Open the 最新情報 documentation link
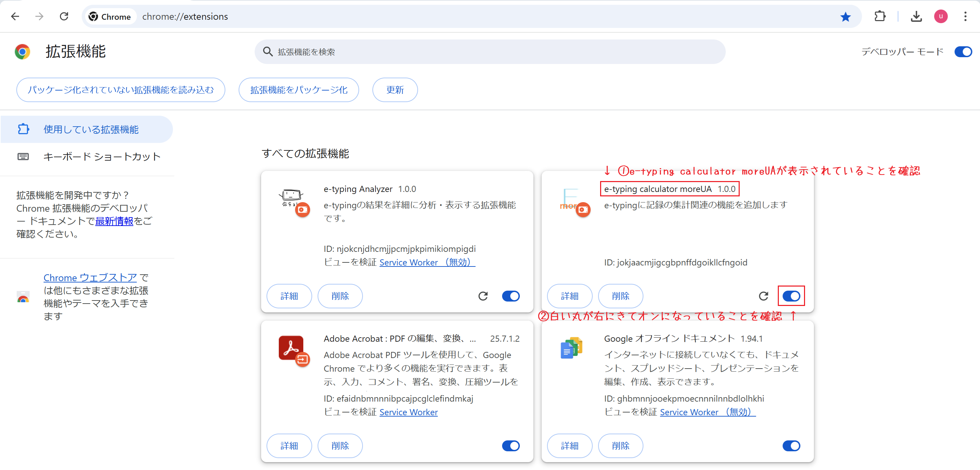This screenshot has width=980, height=470. (114, 221)
